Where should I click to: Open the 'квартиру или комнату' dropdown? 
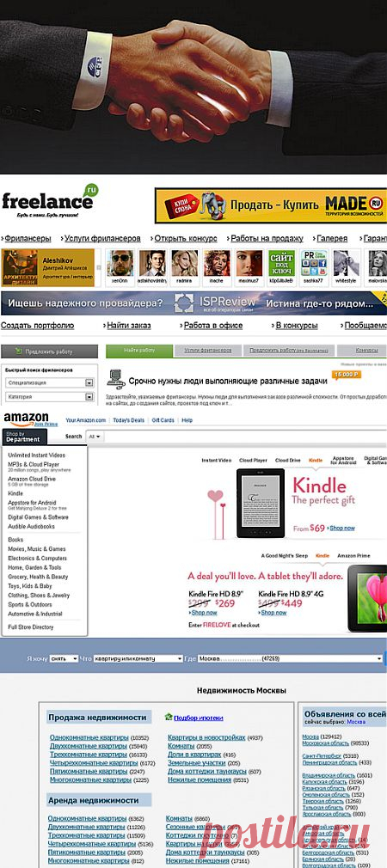point(138,659)
